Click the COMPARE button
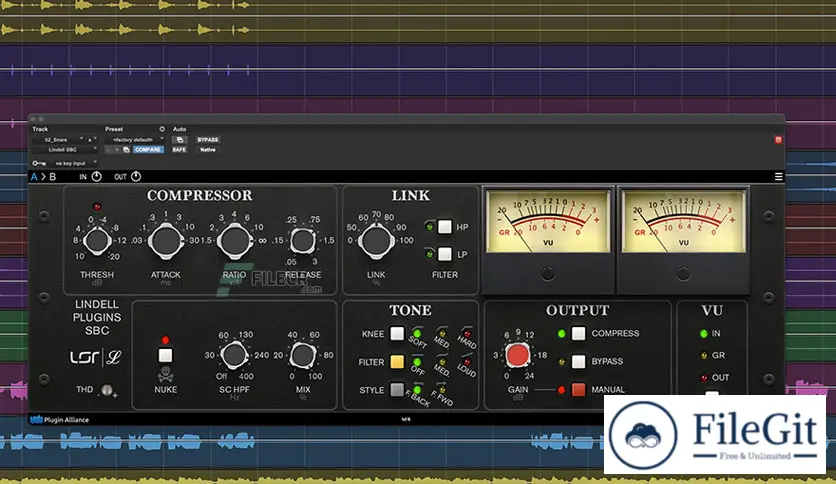 (x=148, y=150)
